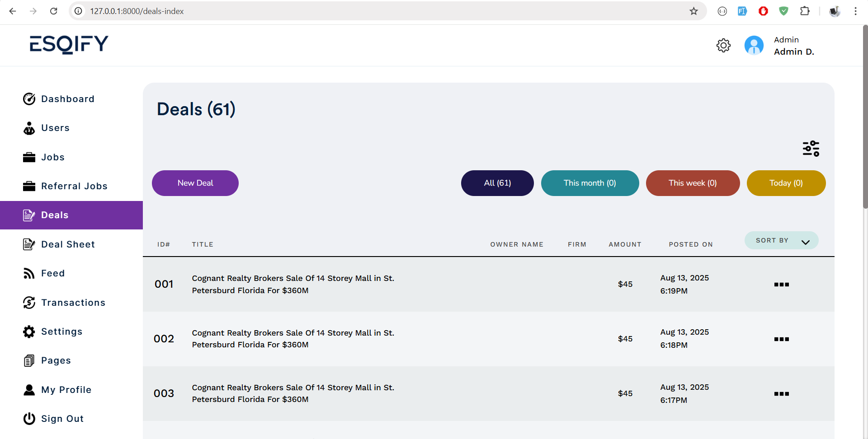The width and height of the screenshot is (868, 439).
Task: Expand the Sort By dropdown
Action: click(781, 241)
